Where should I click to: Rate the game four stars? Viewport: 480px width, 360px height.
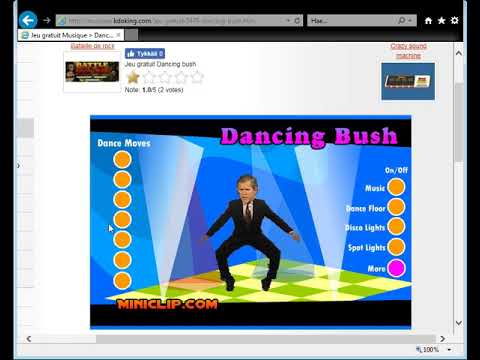pyautogui.click(x=181, y=77)
